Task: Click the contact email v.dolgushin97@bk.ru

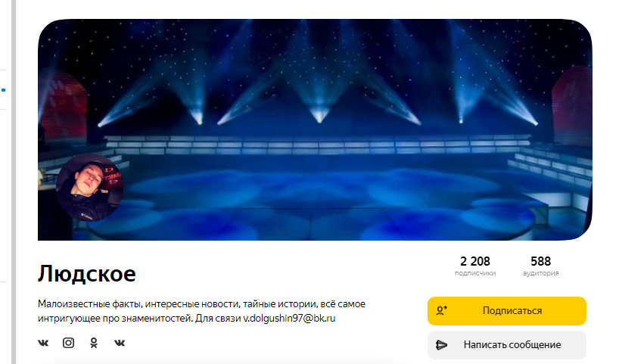Action: (x=289, y=318)
